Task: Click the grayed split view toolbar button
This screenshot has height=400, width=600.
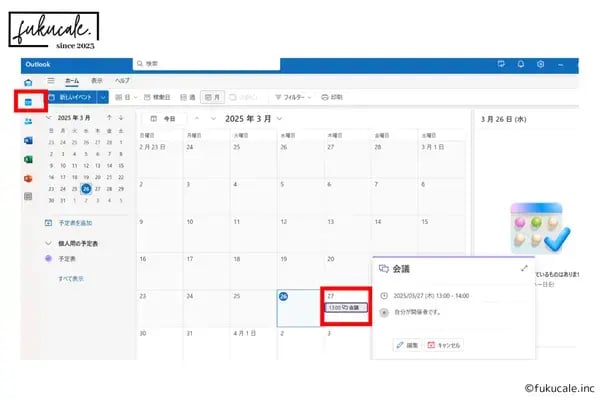Action: (243, 97)
